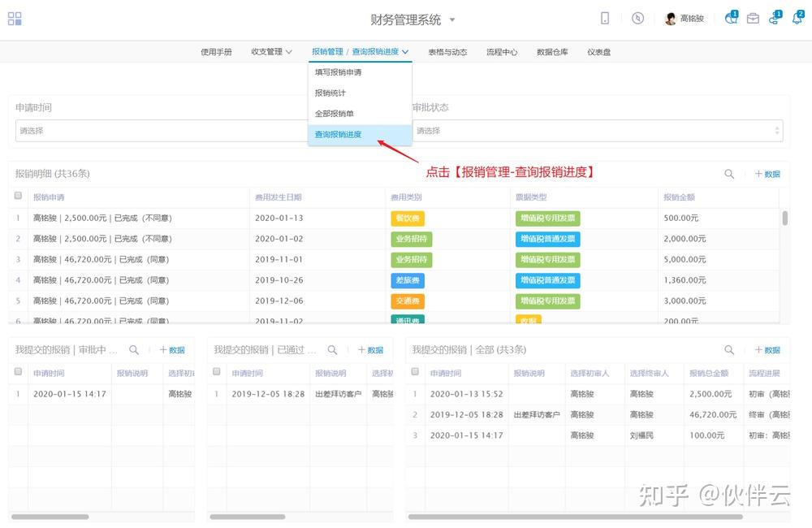Click the 票据类型 column header
Image resolution: width=812 pixels, height=528 pixels.
click(x=531, y=197)
